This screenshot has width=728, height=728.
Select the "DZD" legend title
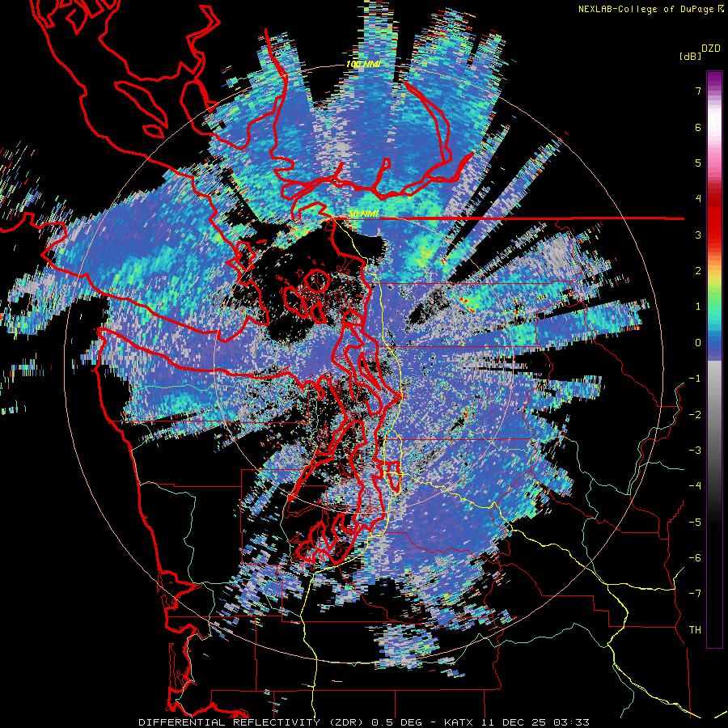(x=711, y=49)
